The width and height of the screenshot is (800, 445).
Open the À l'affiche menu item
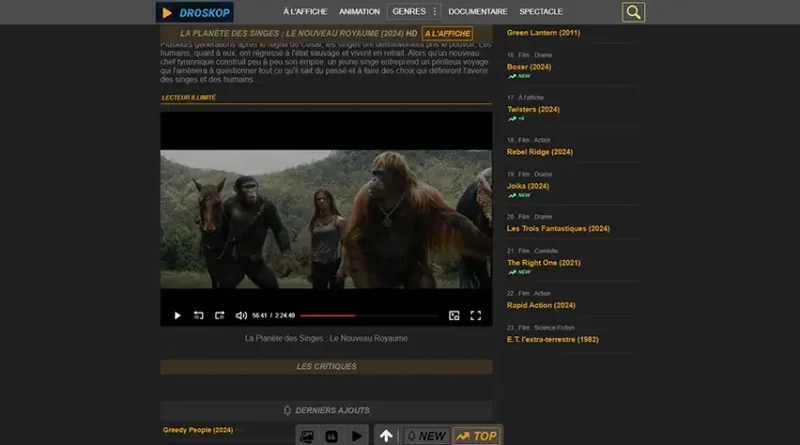click(305, 12)
